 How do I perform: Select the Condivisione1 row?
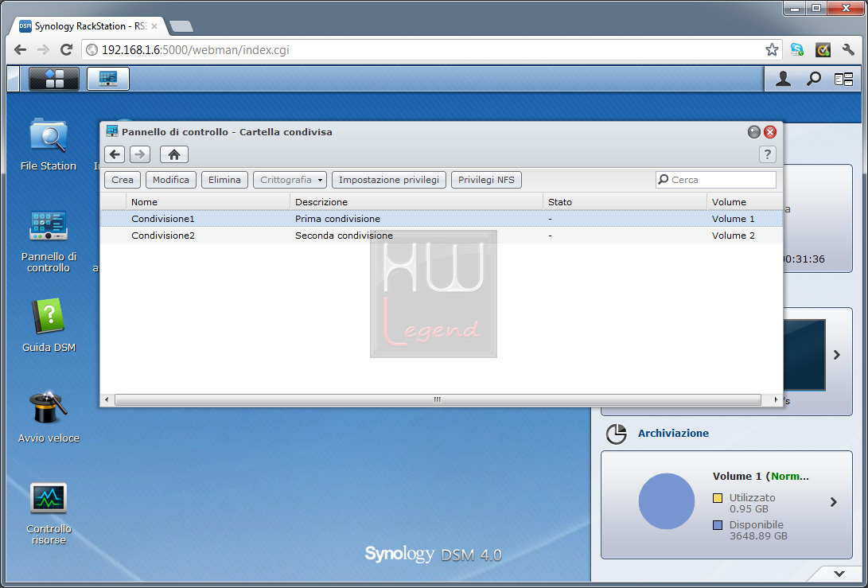click(x=442, y=219)
